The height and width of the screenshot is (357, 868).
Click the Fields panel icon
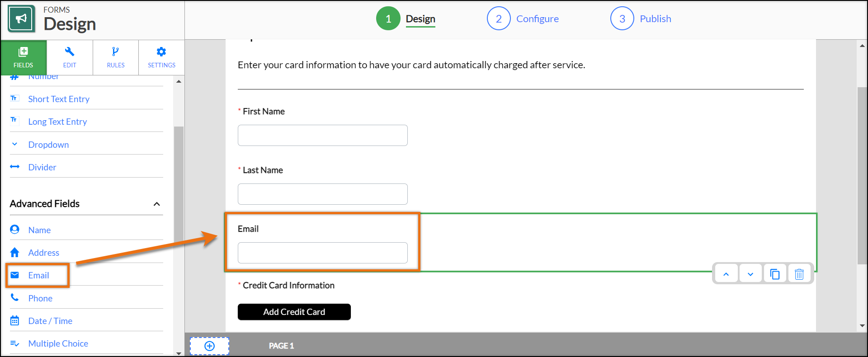[24, 57]
